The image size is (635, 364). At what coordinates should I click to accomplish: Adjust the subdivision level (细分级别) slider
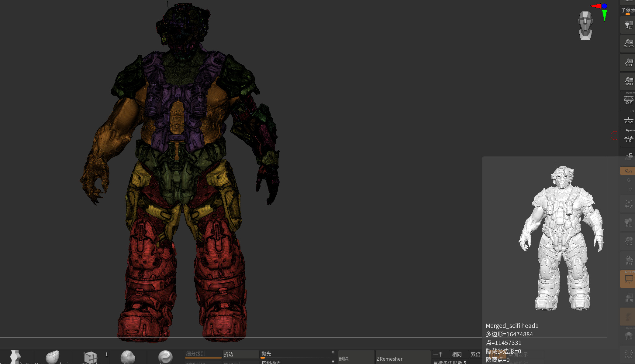(x=203, y=354)
